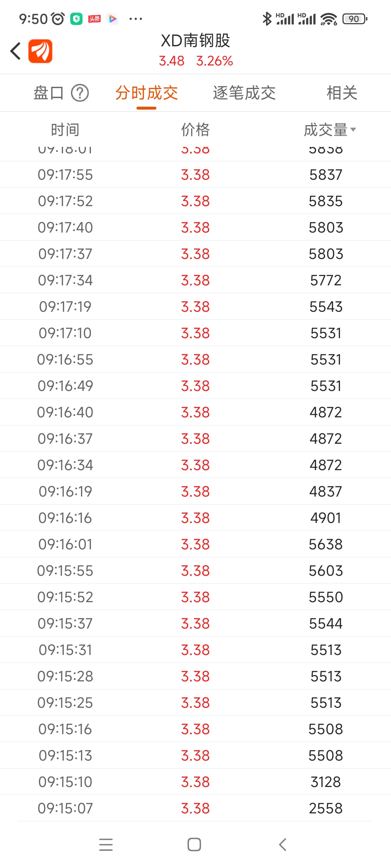This screenshot has height=868, width=391.
Task: Select the 分时成交 tab
Action: click(x=147, y=93)
